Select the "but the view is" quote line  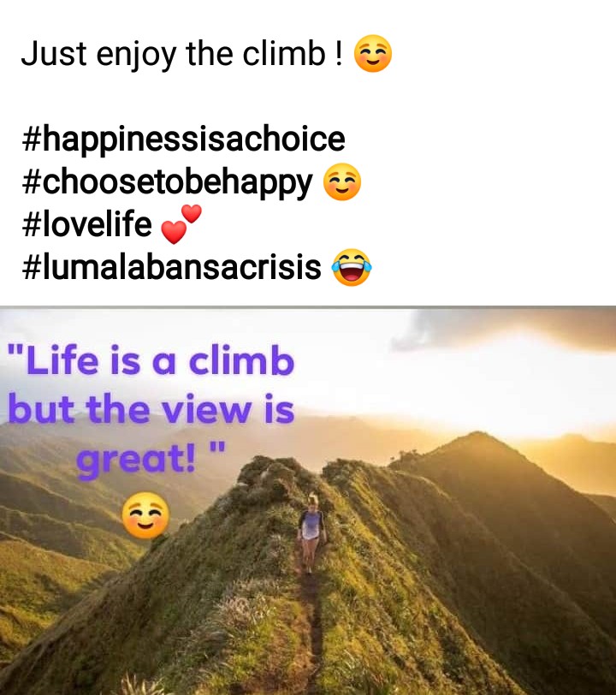(151, 409)
